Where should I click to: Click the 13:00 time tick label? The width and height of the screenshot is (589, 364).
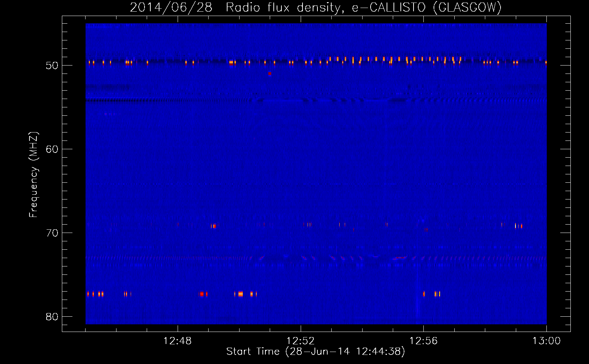[x=546, y=341]
